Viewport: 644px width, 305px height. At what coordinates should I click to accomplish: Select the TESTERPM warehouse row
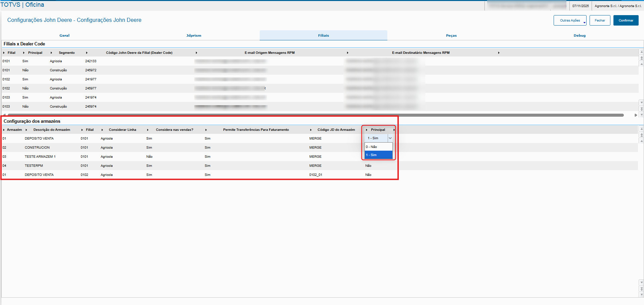tap(320, 166)
